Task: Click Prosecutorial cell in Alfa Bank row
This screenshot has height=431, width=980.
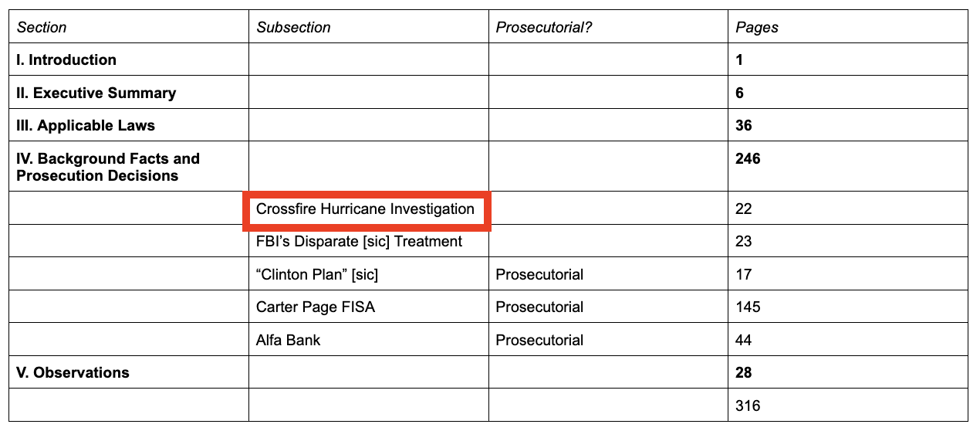Action: (x=608, y=340)
